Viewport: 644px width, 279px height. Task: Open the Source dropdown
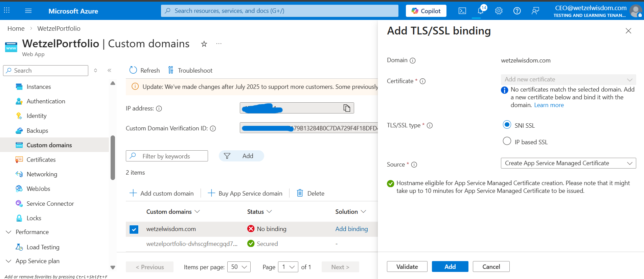pos(568,163)
